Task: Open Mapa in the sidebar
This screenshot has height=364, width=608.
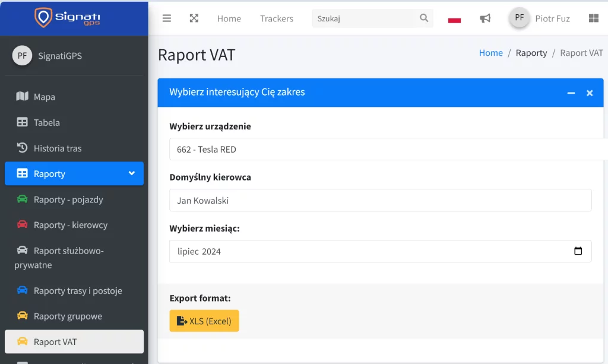Action: coord(74,97)
